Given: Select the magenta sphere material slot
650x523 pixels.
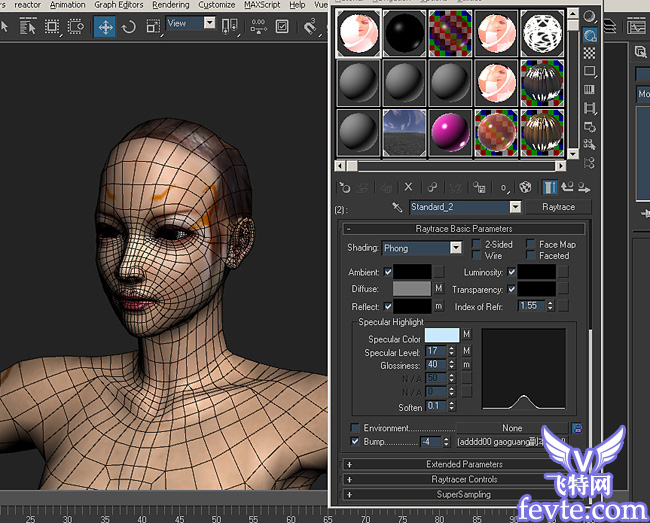Looking at the screenshot, I should (x=449, y=131).
